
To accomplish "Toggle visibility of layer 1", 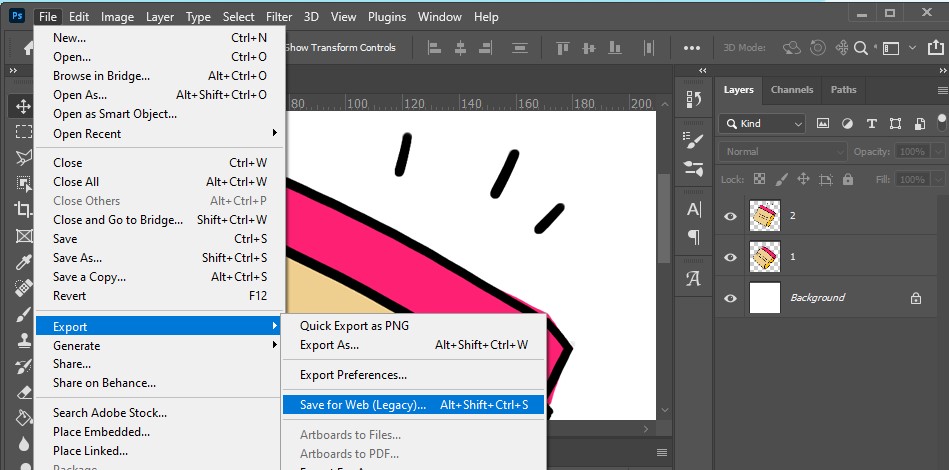I will pyautogui.click(x=730, y=257).
